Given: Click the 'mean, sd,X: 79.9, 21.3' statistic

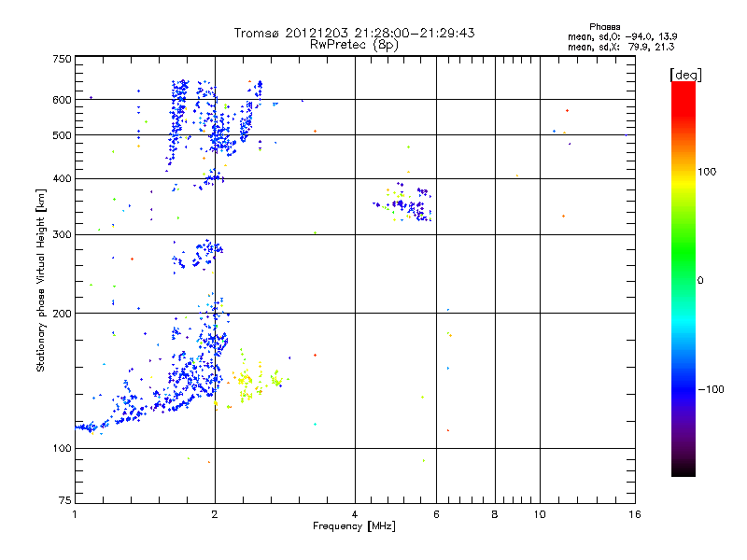Looking at the screenshot, I should click(621, 47).
